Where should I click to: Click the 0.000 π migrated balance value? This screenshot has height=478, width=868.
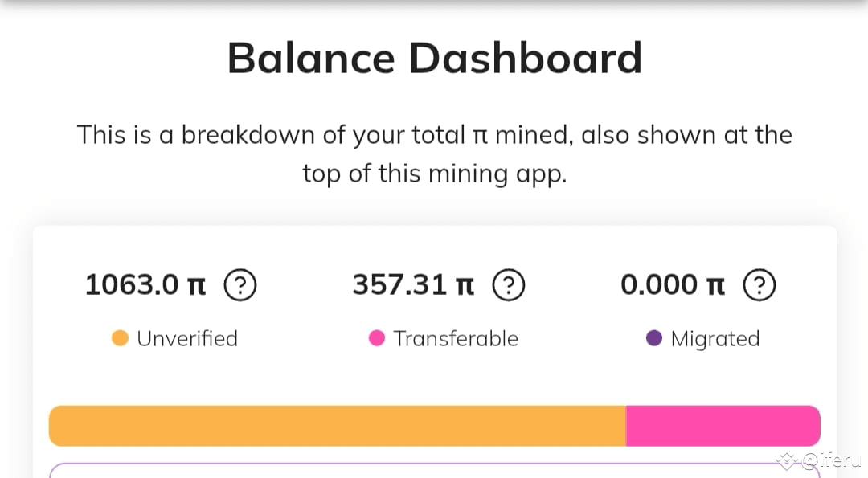point(673,285)
